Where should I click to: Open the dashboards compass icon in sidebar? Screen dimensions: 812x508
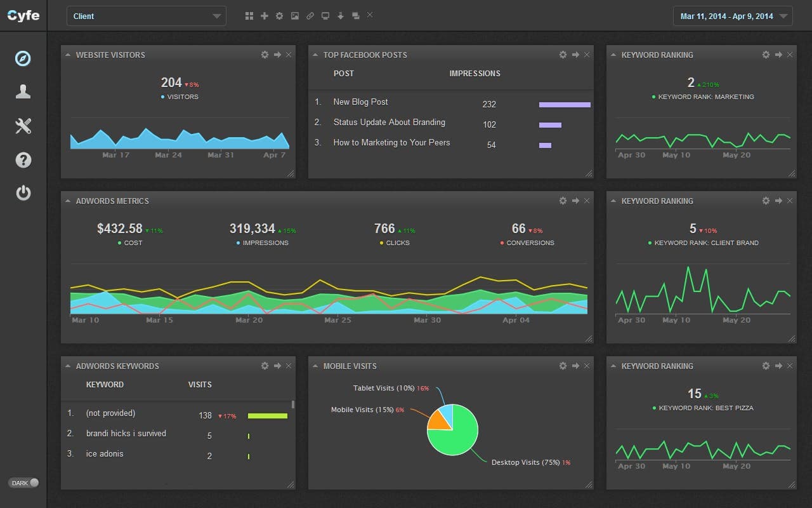click(x=23, y=58)
